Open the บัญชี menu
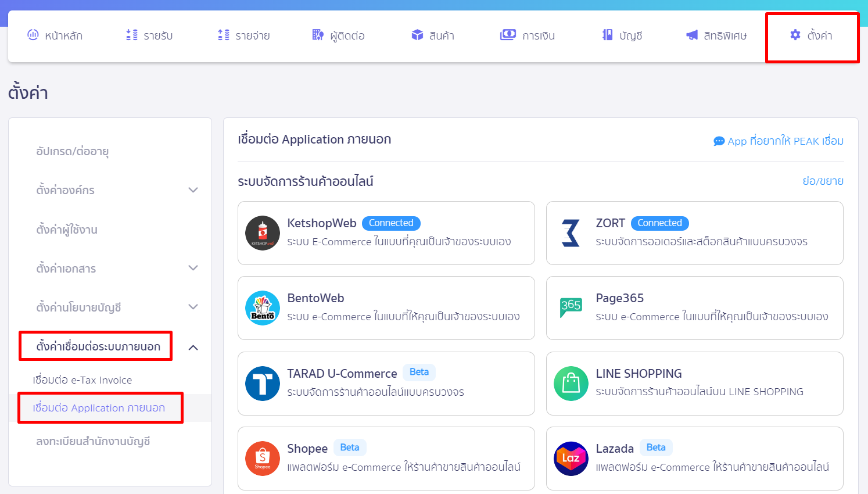Image resolution: width=868 pixels, height=494 pixels. click(x=631, y=35)
